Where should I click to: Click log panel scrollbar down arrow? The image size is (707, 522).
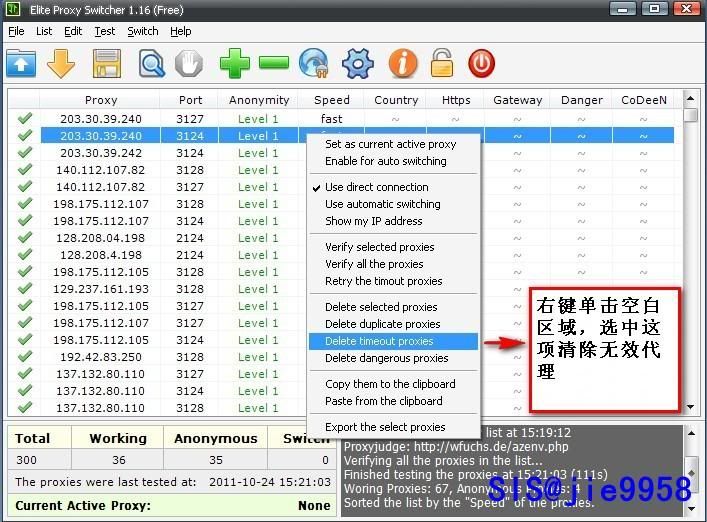click(x=691, y=508)
